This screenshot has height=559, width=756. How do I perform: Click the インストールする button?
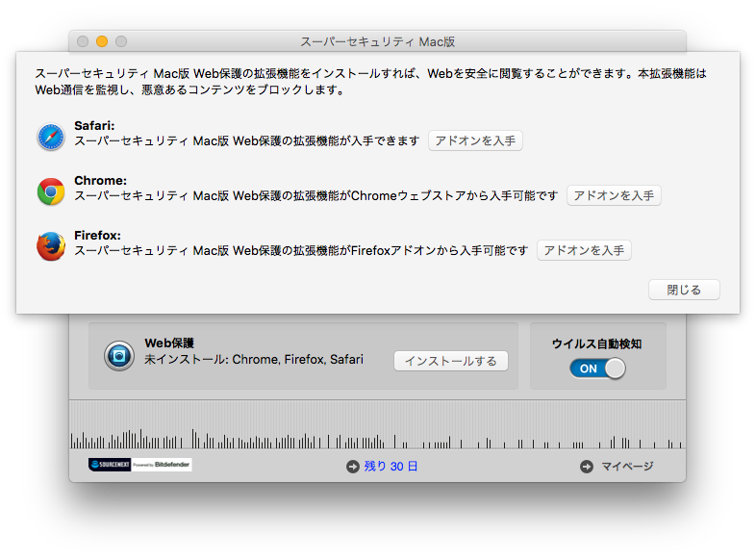[451, 361]
